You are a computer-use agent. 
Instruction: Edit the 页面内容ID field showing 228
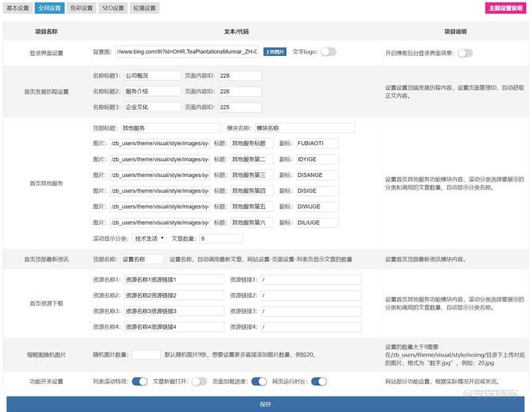(x=239, y=75)
